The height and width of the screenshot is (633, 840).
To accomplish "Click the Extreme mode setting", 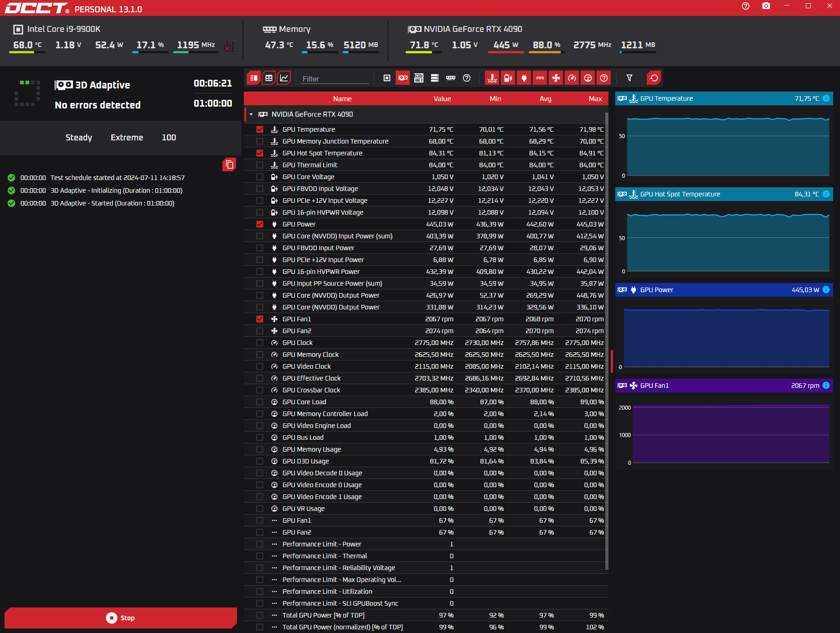I will point(127,138).
